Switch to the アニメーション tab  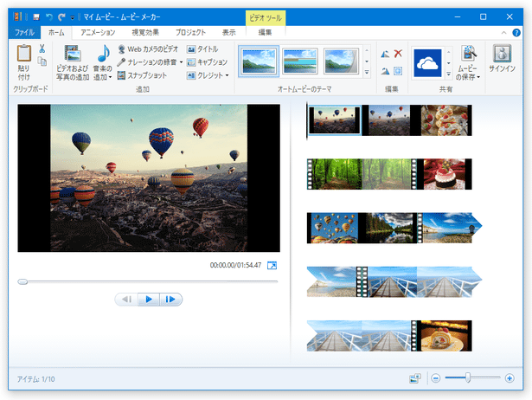coord(98,32)
